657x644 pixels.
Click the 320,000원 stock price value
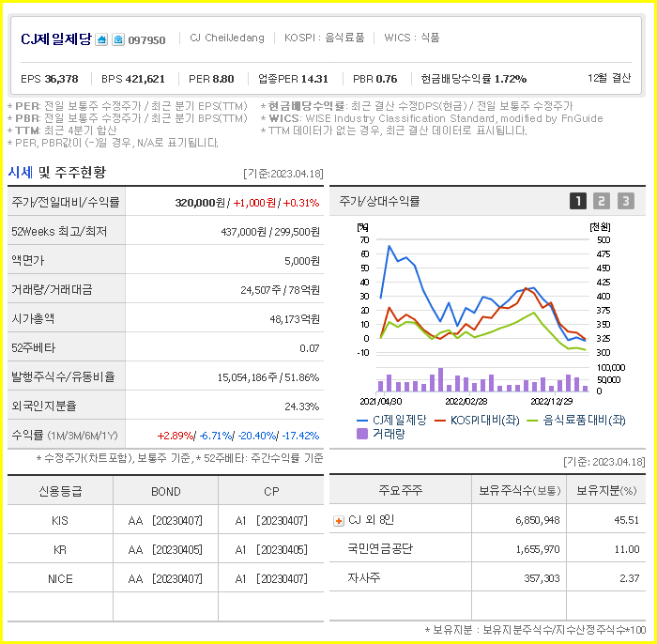tap(200, 203)
